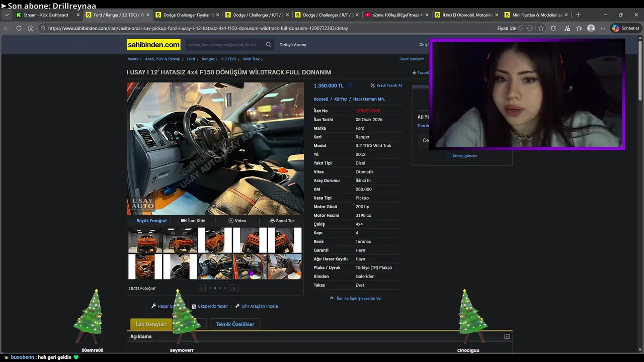The image size is (644, 362).
Task: Click the search input field
Action: (225, 45)
